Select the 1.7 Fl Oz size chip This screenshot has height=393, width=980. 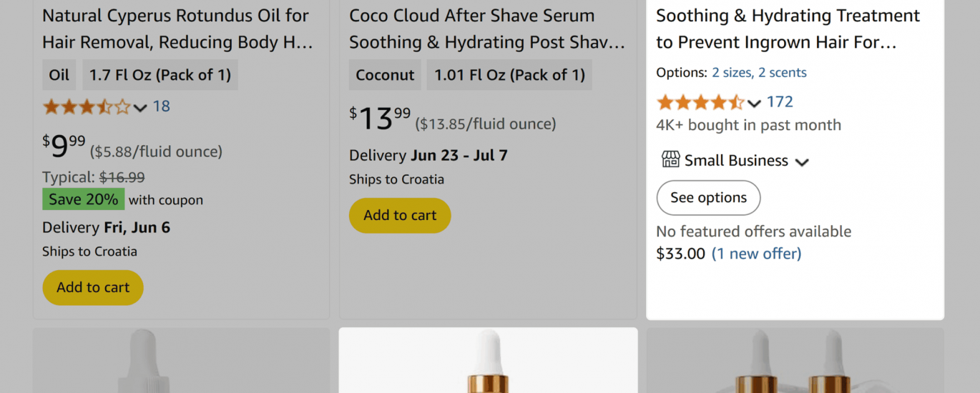[x=160, y=75]
